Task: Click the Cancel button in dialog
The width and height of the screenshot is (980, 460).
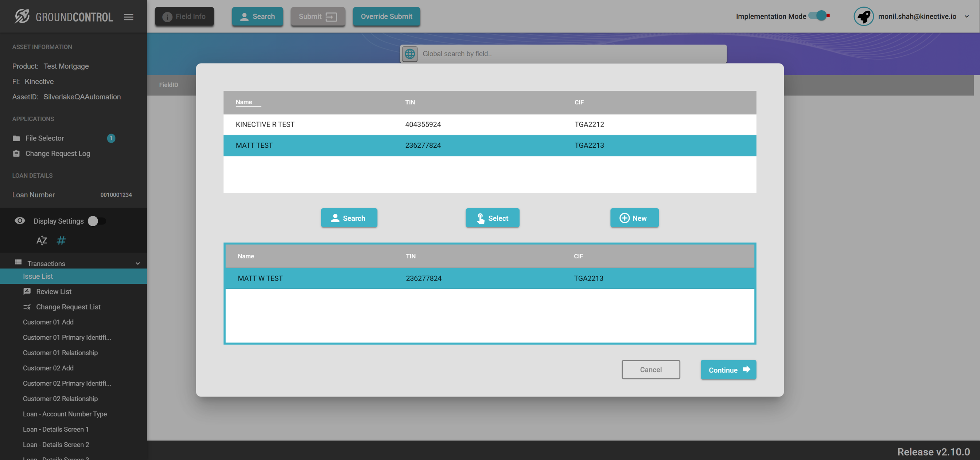Action: pyautogui.click(x=650, y=370)
